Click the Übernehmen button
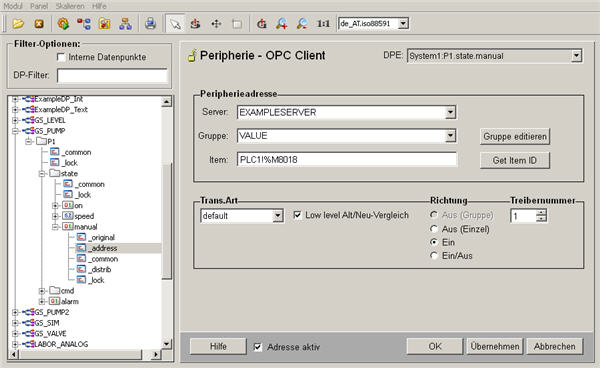The height and width of the screenshot is (368, 600). [495, 346]
